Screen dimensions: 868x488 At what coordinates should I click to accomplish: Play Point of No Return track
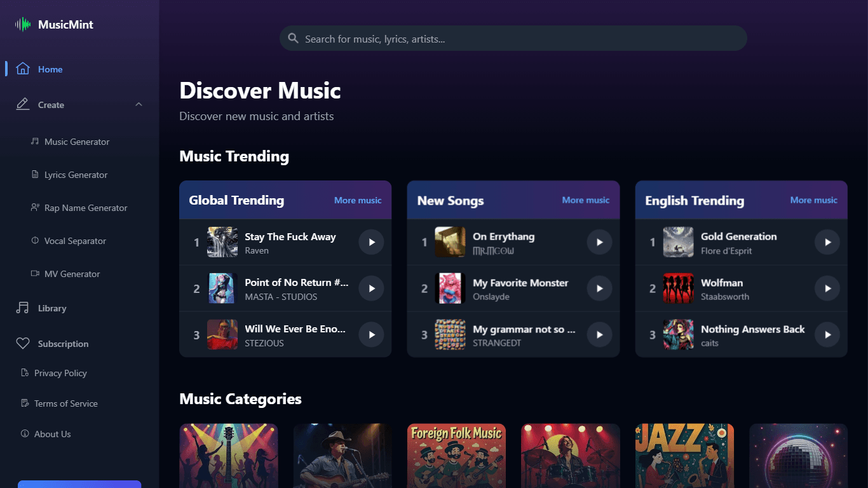pyautogui.click(x=371, y=288)
